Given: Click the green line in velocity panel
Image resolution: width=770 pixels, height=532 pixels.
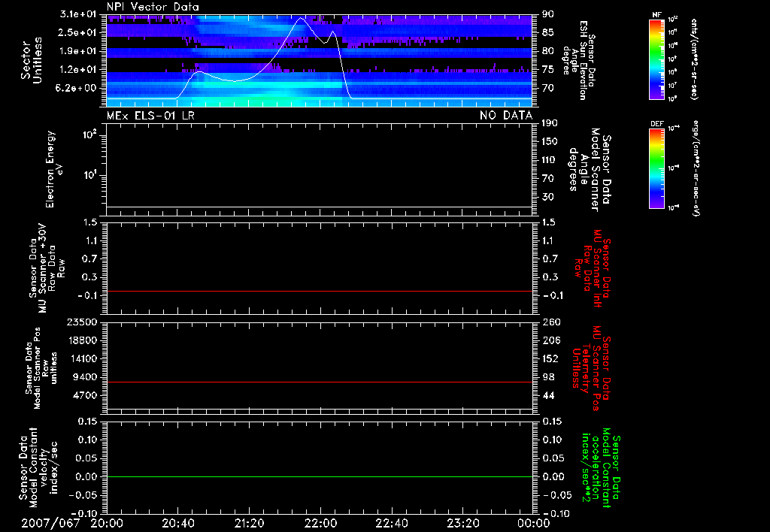Looking at the screenshot, I should (319, 477).
